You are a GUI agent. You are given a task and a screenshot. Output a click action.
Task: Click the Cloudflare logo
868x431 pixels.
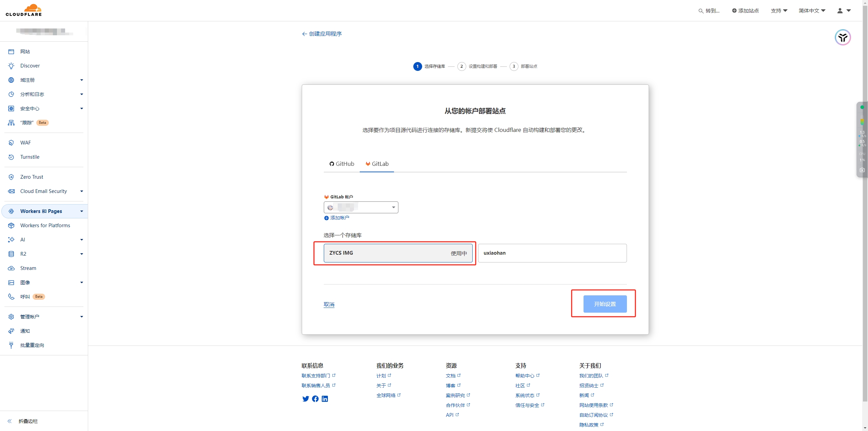coord(24,10)
